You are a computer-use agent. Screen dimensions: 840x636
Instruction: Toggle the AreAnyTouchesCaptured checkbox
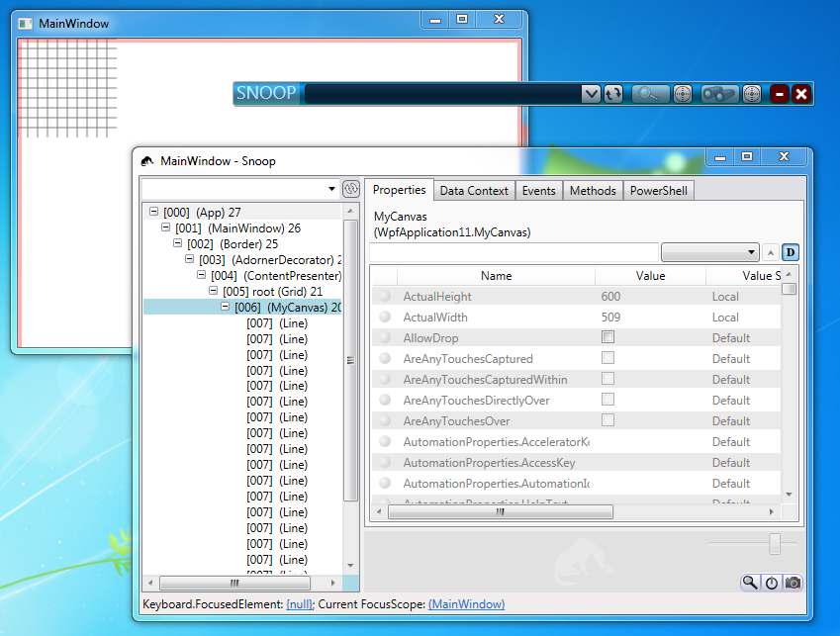pyautogui.click(x=607, y=358)
